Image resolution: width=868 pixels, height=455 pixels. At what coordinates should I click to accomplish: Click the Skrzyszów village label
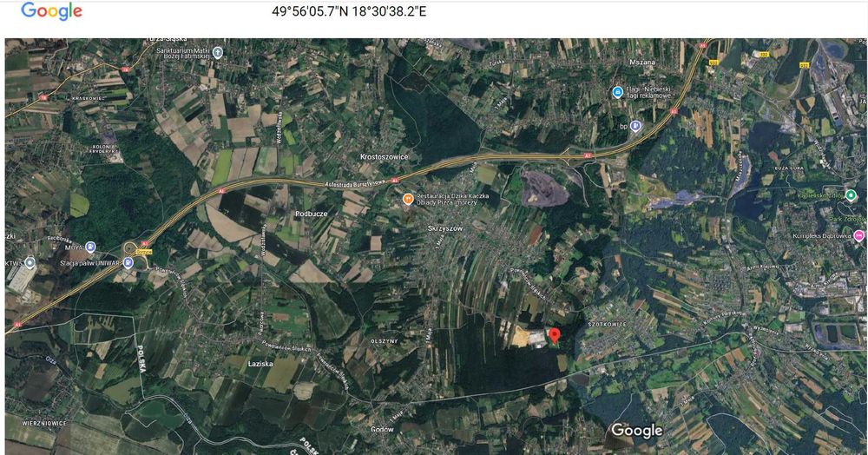tap(445, 228)
